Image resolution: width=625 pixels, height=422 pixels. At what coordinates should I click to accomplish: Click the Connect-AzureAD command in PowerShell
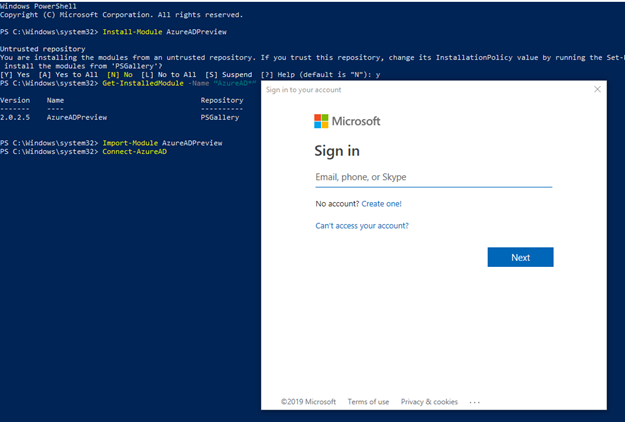coord(134,151)
